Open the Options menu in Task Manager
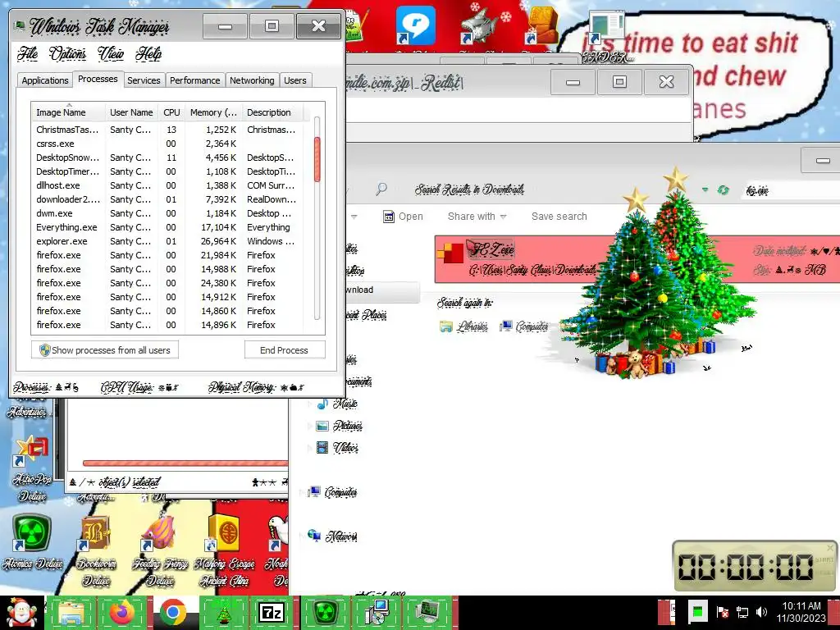Screen dimensions: 840x630 coord(67,53)
